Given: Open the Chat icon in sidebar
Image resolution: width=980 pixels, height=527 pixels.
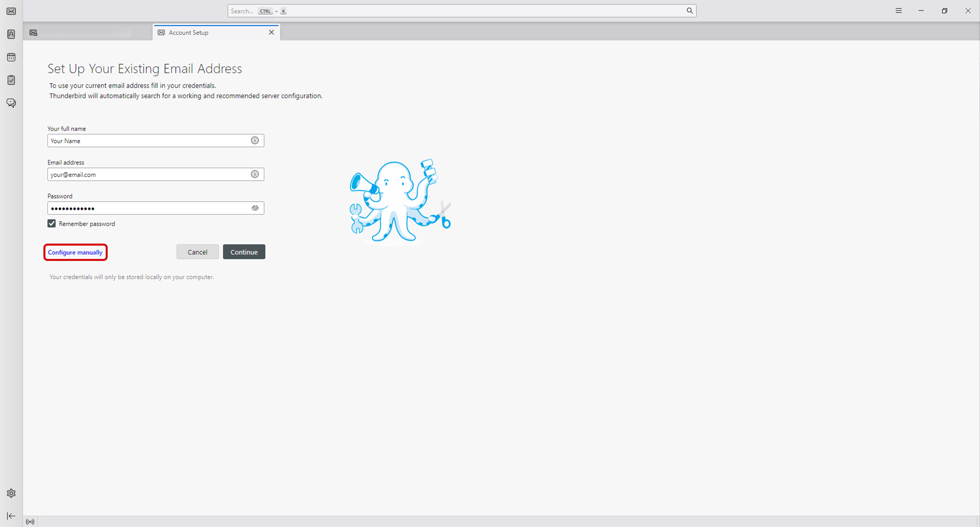Looking at the screenshot, I should 11,103.
